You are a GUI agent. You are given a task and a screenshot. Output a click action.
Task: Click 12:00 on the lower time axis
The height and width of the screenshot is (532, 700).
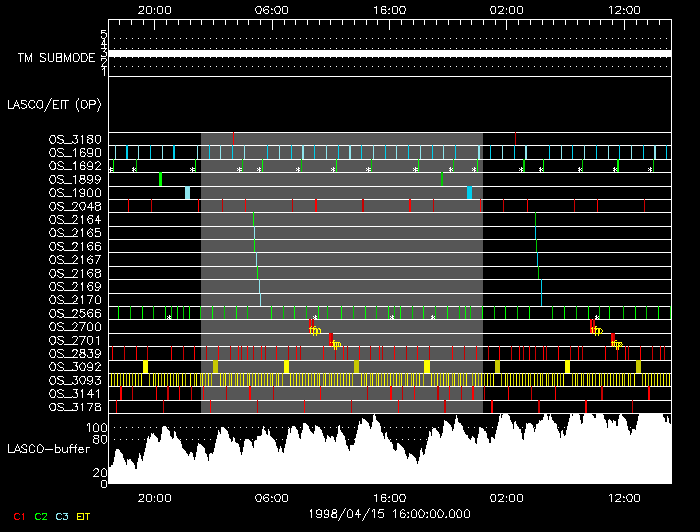click(x=624, y=498)
